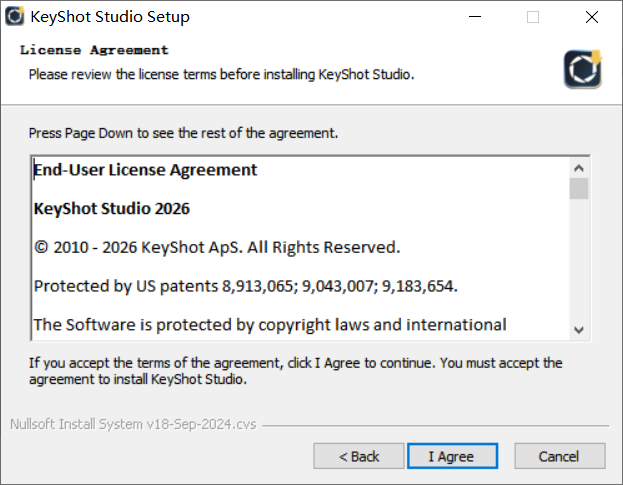Click the US patents line in the agreement
Screen dimensions: 623x485
point(246,286)
